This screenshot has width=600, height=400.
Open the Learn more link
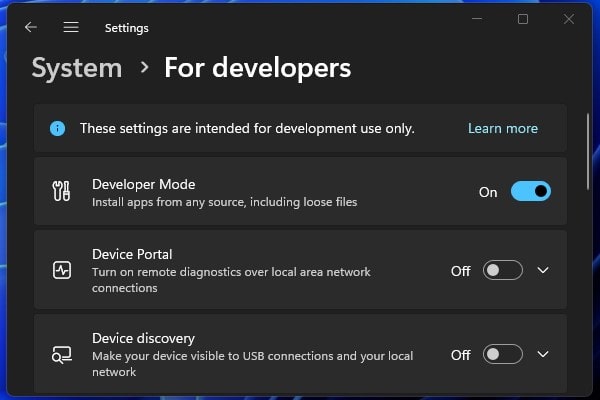point(503,129)
